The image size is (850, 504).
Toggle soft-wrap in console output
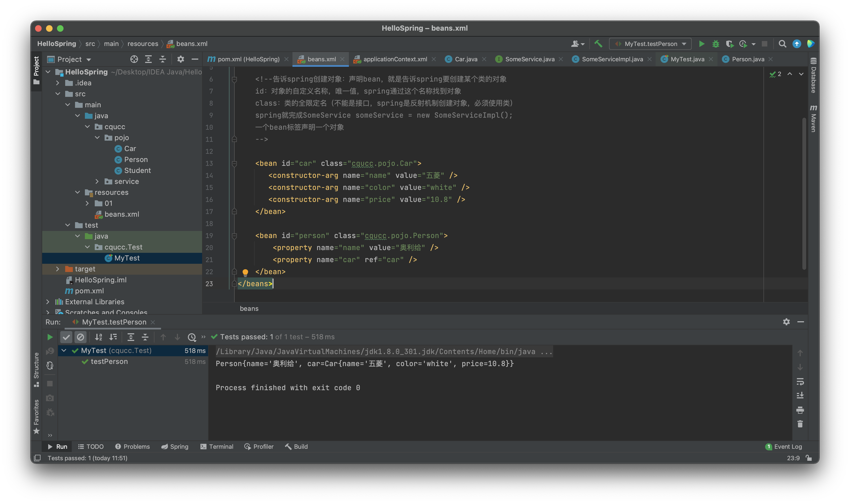point(800,382)
